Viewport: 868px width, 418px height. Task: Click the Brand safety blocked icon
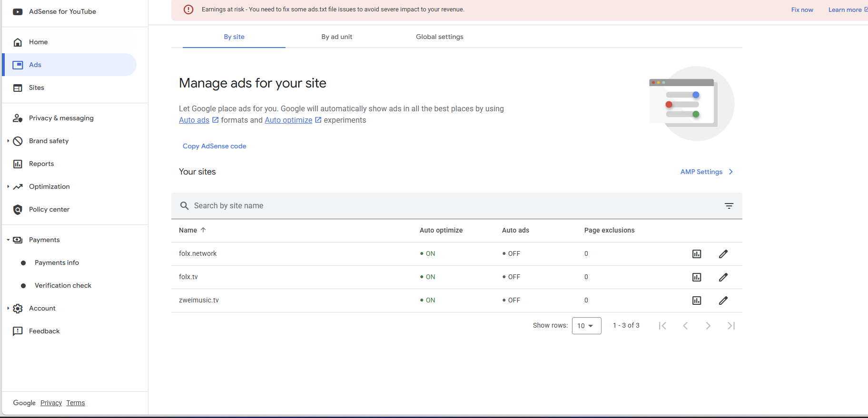coord(18,141)
